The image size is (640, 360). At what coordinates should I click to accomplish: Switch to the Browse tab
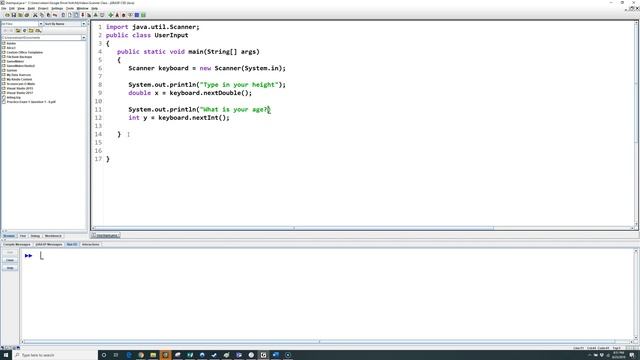point(9,236)
